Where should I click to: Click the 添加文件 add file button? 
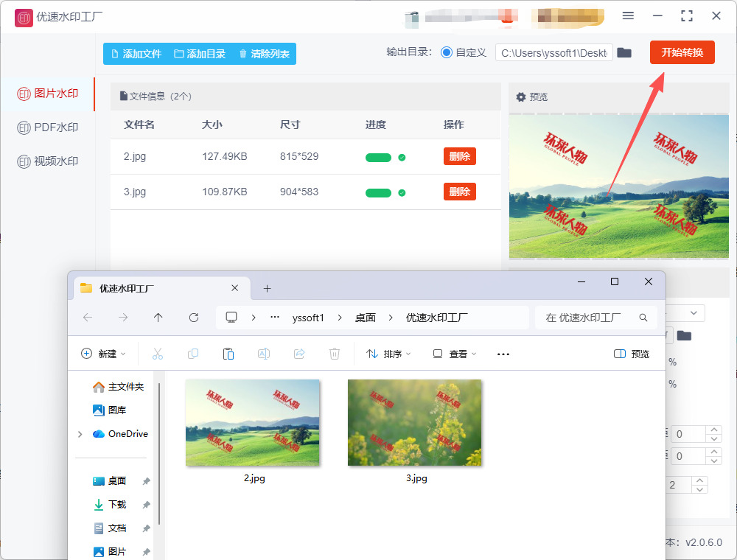coord(136,54)
